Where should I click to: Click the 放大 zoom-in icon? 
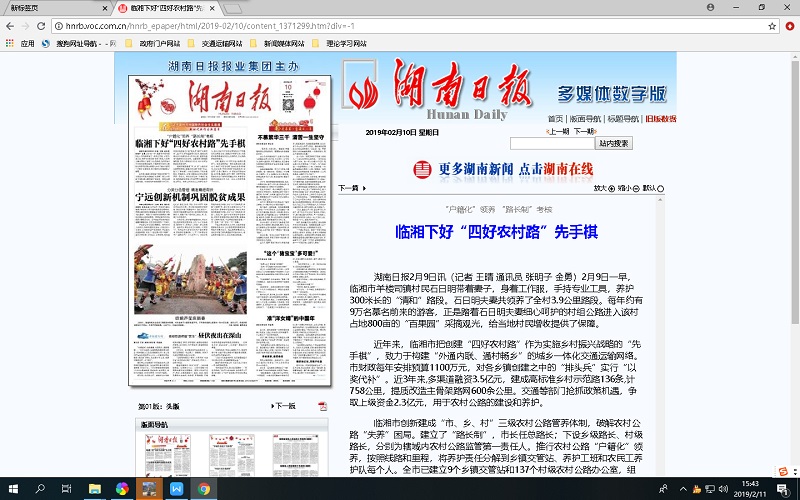611,189
